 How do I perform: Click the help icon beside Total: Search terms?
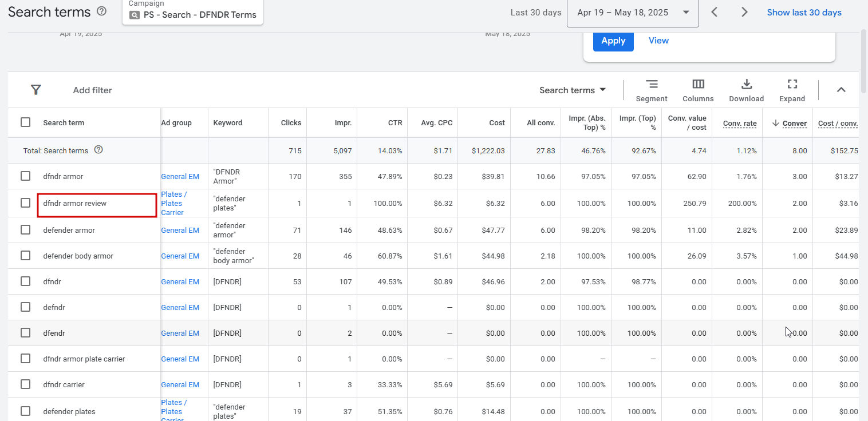[x=98, y=150]
